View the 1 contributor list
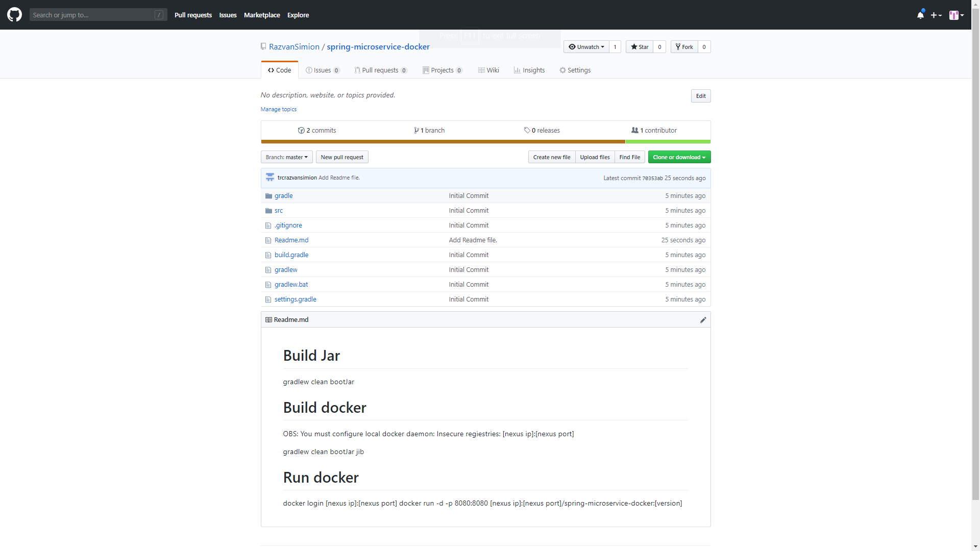 click(654, 131)
